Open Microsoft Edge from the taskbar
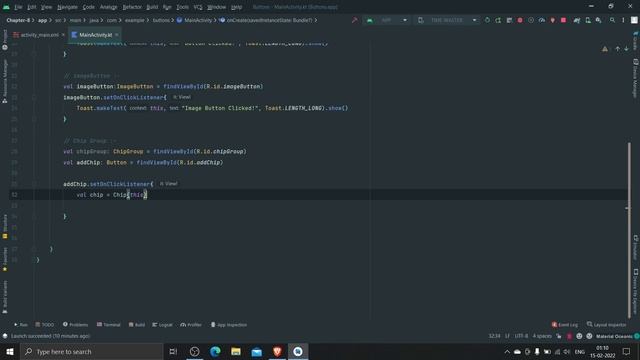The height and width of the screenshot is (360, 640). 215,351
